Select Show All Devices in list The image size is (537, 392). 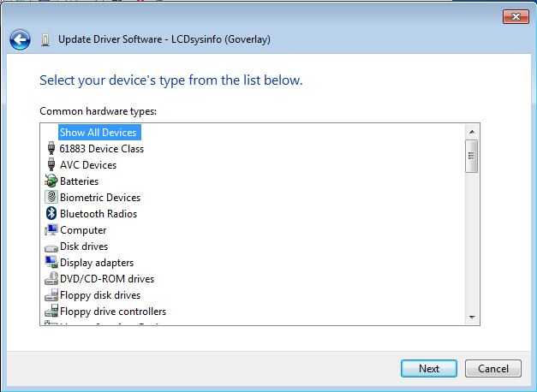click(x=98, y=133)
